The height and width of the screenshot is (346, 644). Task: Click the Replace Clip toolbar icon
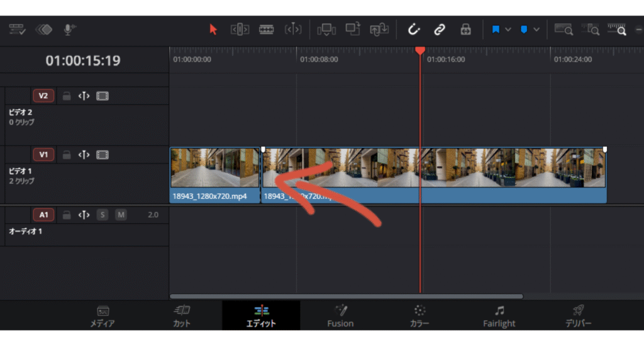pyautogui.click(x=379, y=30)
